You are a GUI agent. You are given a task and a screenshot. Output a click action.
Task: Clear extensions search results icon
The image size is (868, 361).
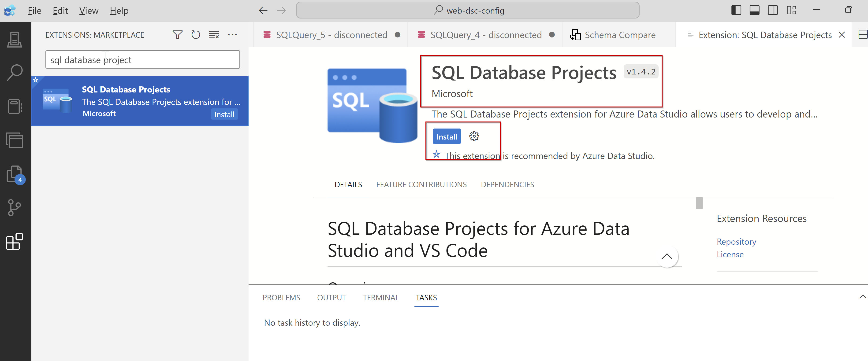tap(214, 35)
